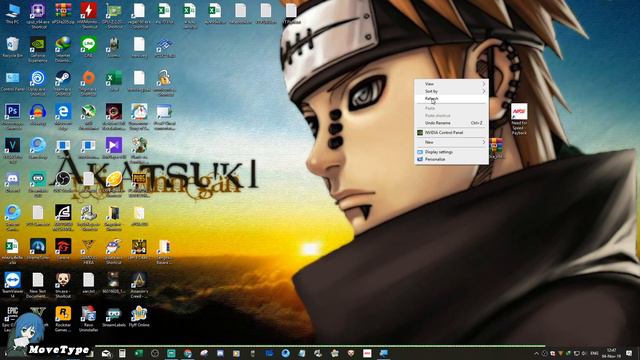Select the Audacity headphones icon

click(38, 114)
